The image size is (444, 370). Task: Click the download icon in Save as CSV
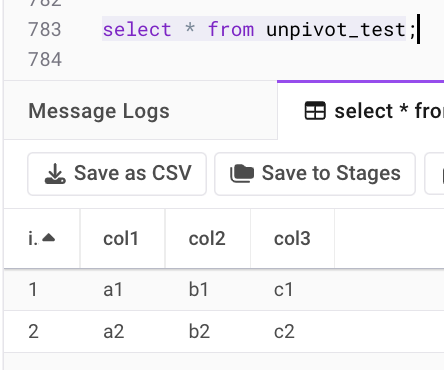pyautogui.click(x=55, y=174)
